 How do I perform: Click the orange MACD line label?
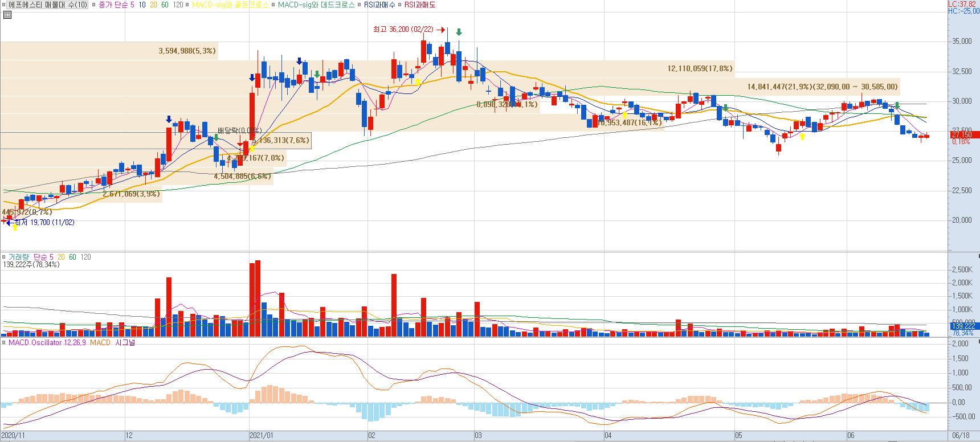pos(100,342)
